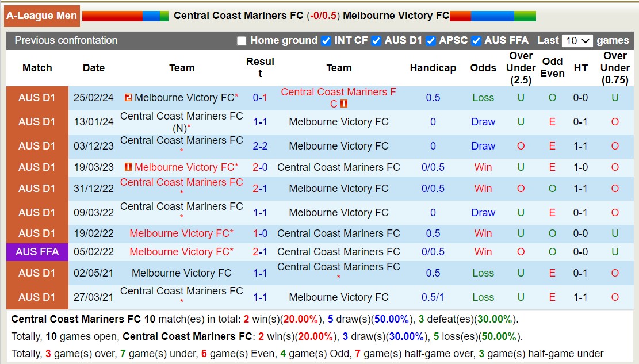639x364 pixels.
Task: Select the A-League Men badge
Action: (41, 16)
